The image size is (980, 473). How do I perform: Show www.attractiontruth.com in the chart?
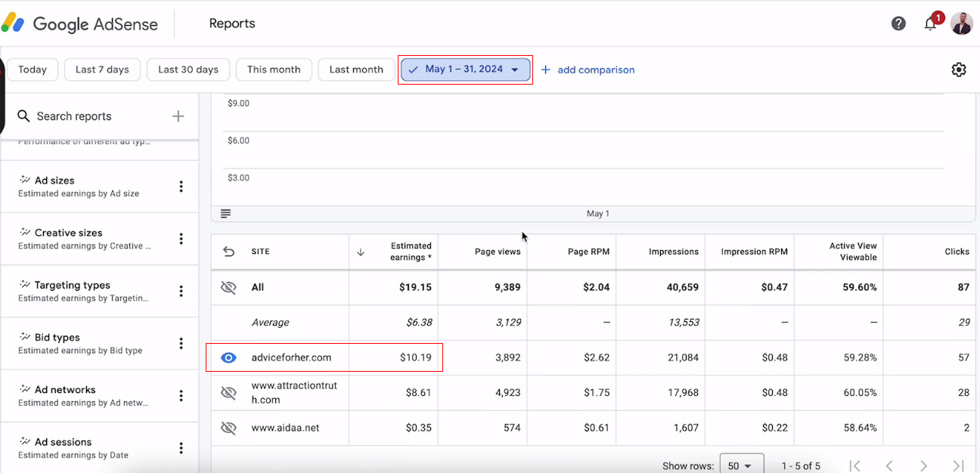coord(228,393)
